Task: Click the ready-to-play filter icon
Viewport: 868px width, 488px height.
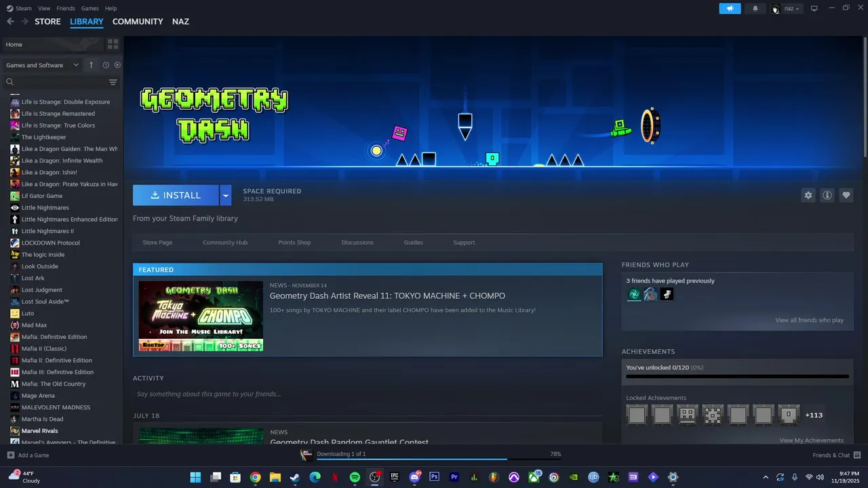Action: point(117,65)
